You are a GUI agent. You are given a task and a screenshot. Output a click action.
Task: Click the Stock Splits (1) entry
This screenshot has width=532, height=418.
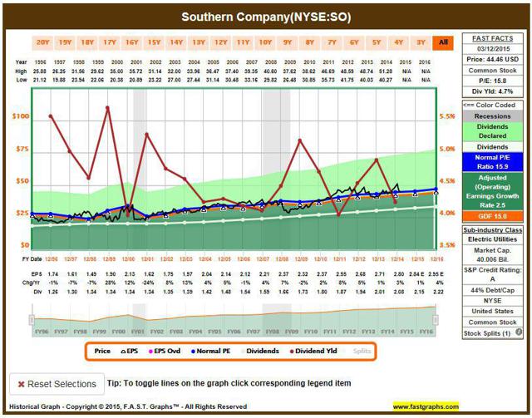point(487,333)
